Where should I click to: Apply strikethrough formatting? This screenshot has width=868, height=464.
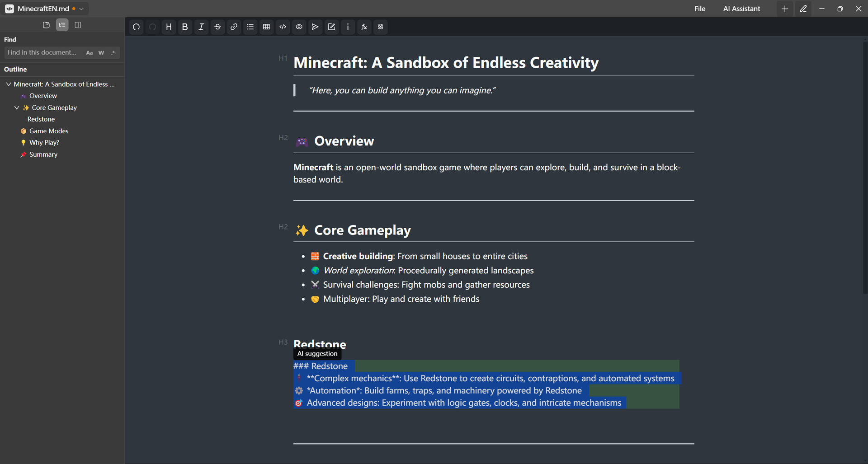pos(217,27)
